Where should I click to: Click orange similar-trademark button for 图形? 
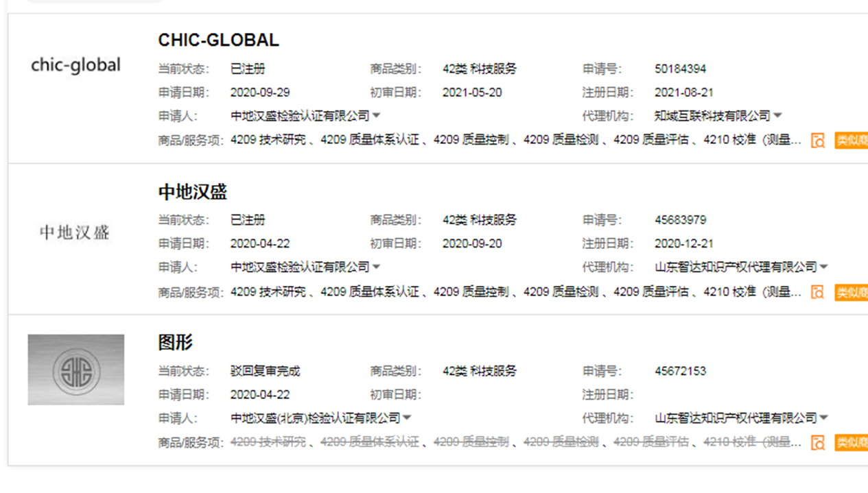pos(851,443)
